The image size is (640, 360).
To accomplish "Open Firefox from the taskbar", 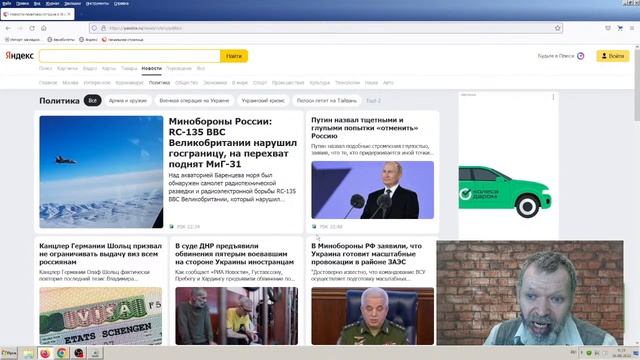I will click(45, 353).
